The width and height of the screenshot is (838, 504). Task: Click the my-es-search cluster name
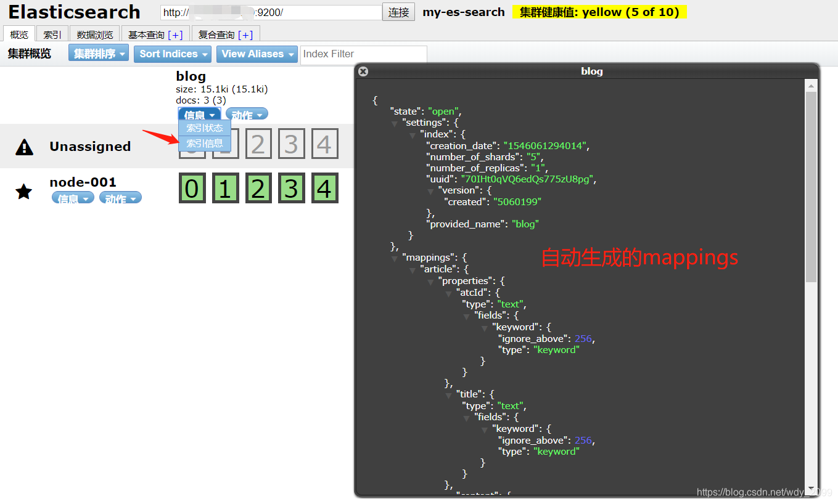[x=464, y=12]
